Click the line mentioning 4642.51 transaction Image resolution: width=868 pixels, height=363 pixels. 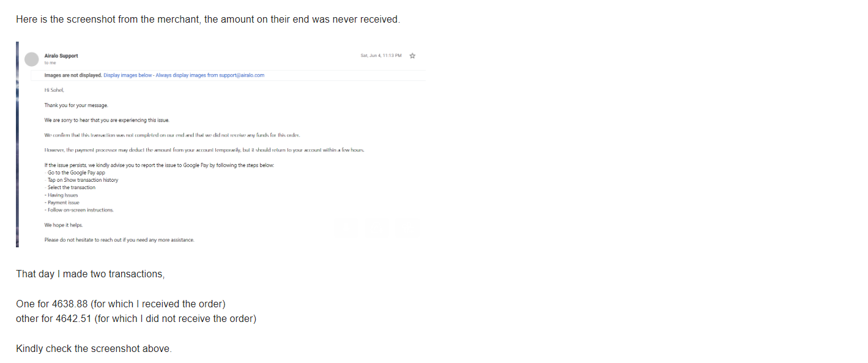click(x=136, y=318)
